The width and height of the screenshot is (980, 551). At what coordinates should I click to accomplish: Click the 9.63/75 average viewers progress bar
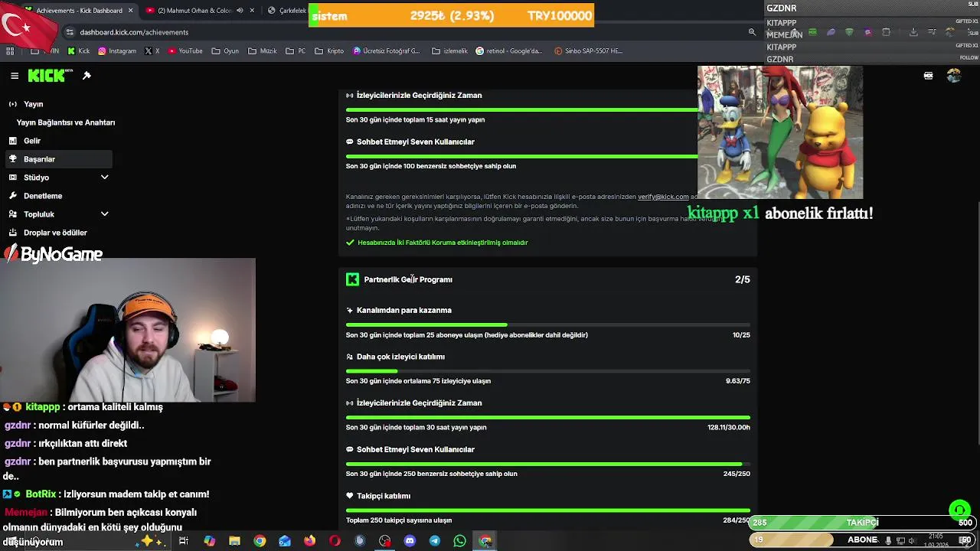548,371
